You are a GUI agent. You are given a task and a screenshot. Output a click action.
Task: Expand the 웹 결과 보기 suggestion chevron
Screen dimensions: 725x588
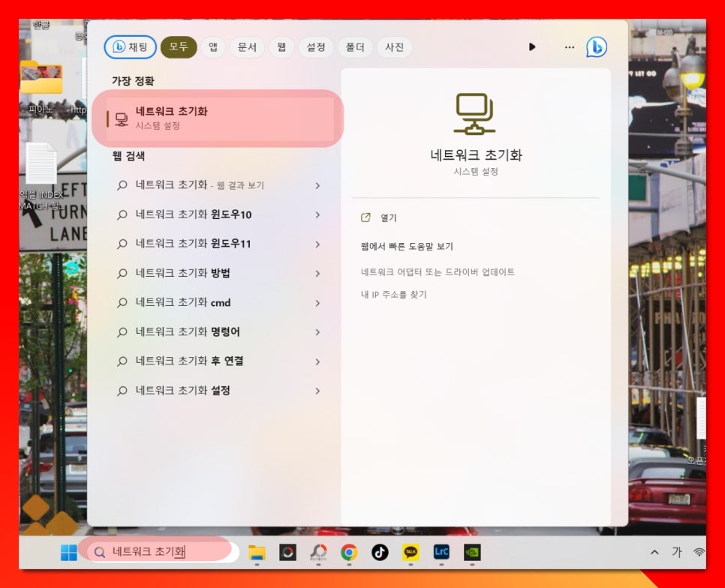click(x=317, y=186)
